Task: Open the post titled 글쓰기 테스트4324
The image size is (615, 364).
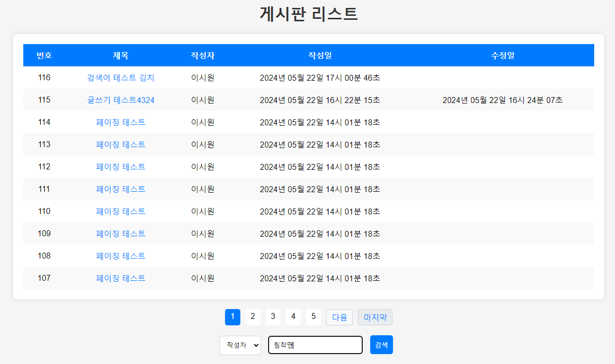Action: pyautogui.click(x=121, y=100)
